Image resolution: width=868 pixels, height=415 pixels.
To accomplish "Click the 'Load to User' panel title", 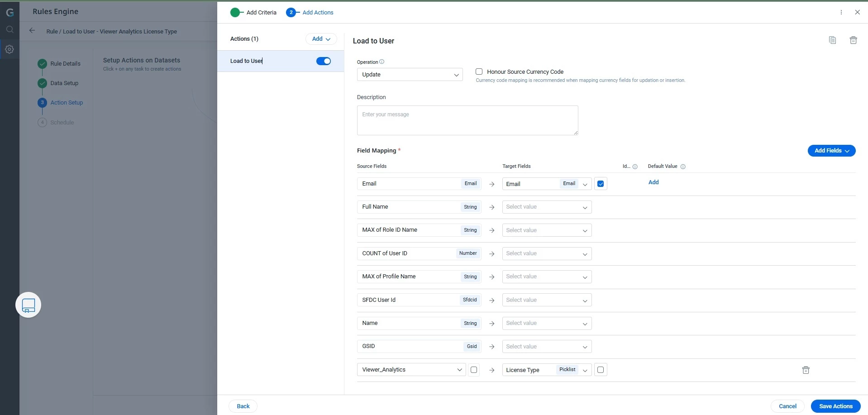I will click(x=373, y=41).
